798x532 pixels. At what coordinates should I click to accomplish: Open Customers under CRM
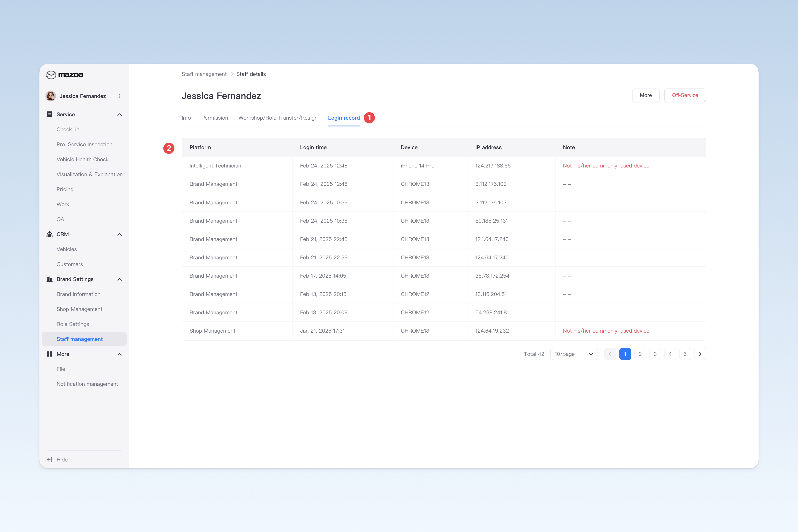(x=70, y=264)
